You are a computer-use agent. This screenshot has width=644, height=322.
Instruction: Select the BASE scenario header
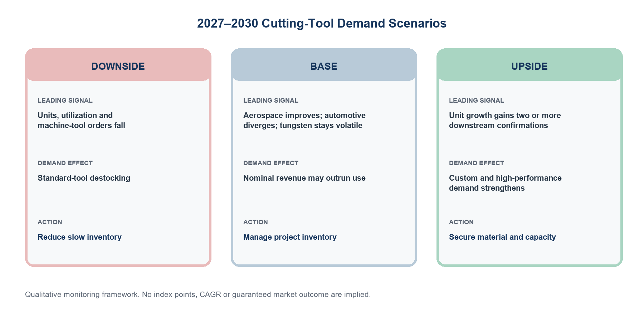[324, 65]
